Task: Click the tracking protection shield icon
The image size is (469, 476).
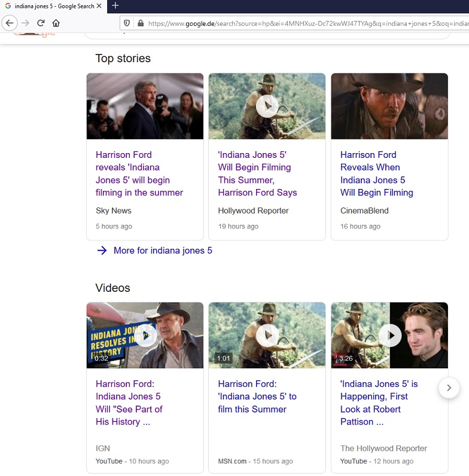Action: pos(127,23)
